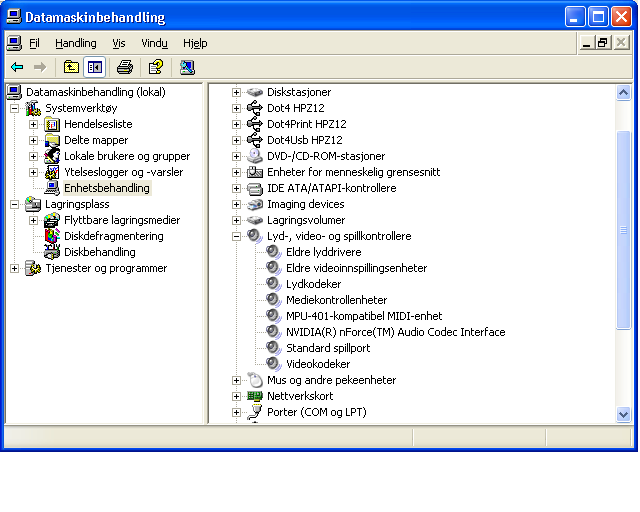Click the device list scrollbar down arrow
This screenshot has height=512, width=640.
(624, 414)
